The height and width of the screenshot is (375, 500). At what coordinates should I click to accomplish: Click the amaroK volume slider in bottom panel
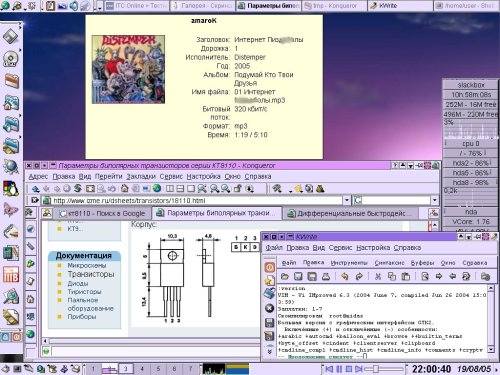384,369
